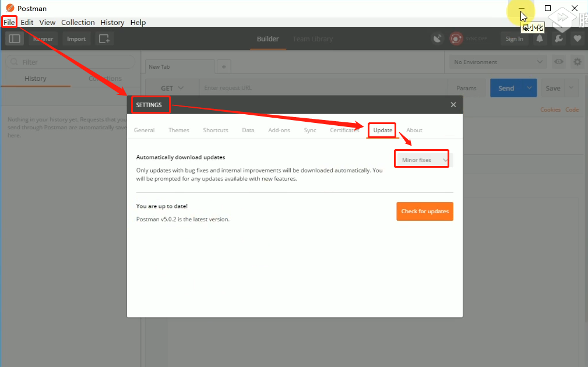Viewport: 588px width, 367px height.
Task: Switch to the Data settings tab
Action: 248,130
